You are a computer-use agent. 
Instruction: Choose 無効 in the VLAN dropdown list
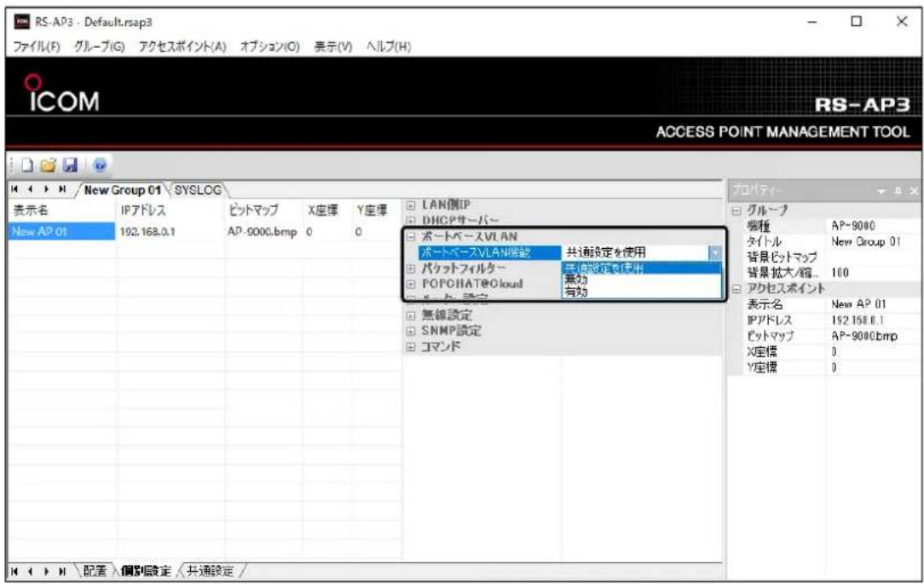pos(642,280)
